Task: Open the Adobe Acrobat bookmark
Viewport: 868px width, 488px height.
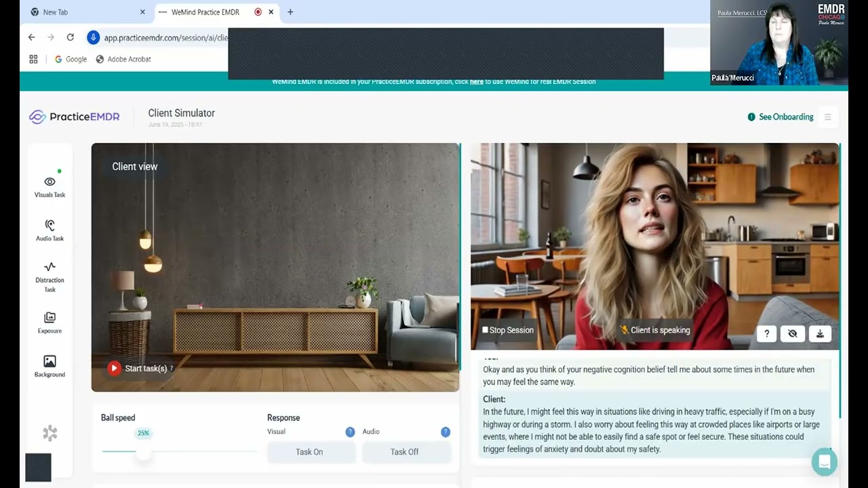Action: 123,59
